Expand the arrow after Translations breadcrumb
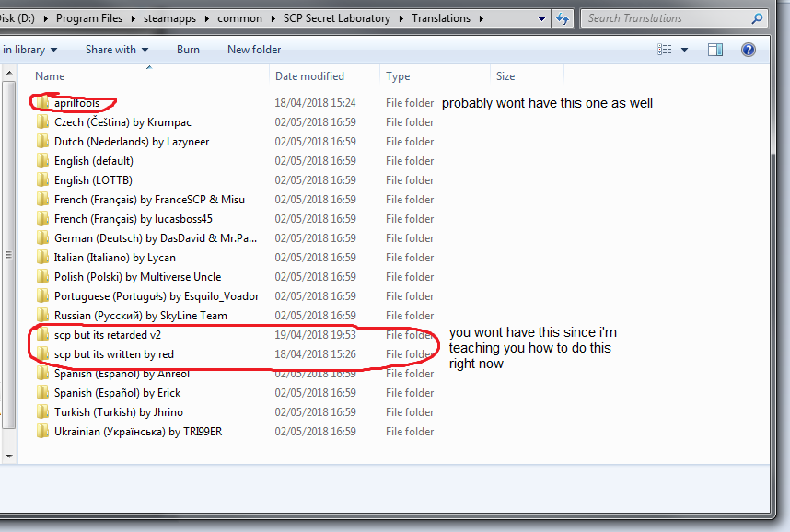 (482, 18)
